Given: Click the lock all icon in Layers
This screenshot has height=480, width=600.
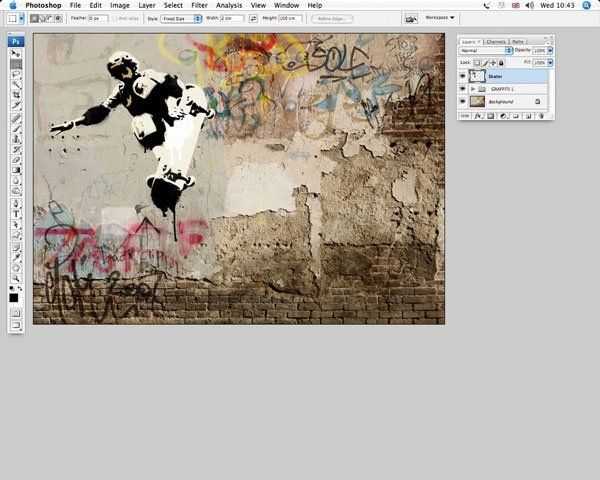Looking at the screenshot, I should pos(502,62).
